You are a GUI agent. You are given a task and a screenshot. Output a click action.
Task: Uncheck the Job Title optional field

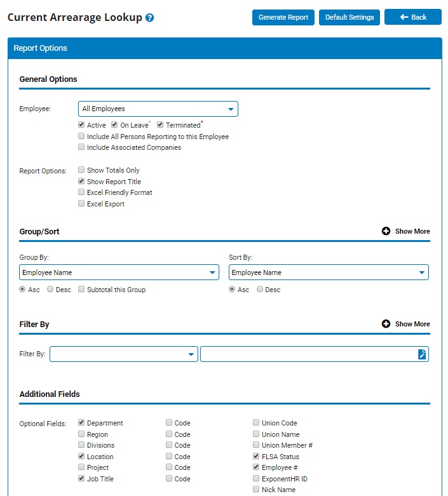pyautogui.click(x=81, y=478)
